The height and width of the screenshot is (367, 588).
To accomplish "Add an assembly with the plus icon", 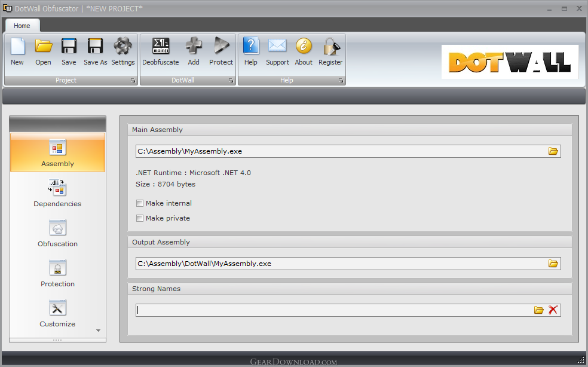I will (194, 53).
